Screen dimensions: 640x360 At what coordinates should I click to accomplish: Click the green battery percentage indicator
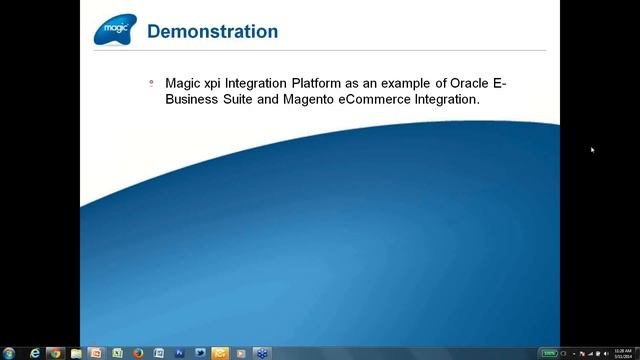coord(549,353)
